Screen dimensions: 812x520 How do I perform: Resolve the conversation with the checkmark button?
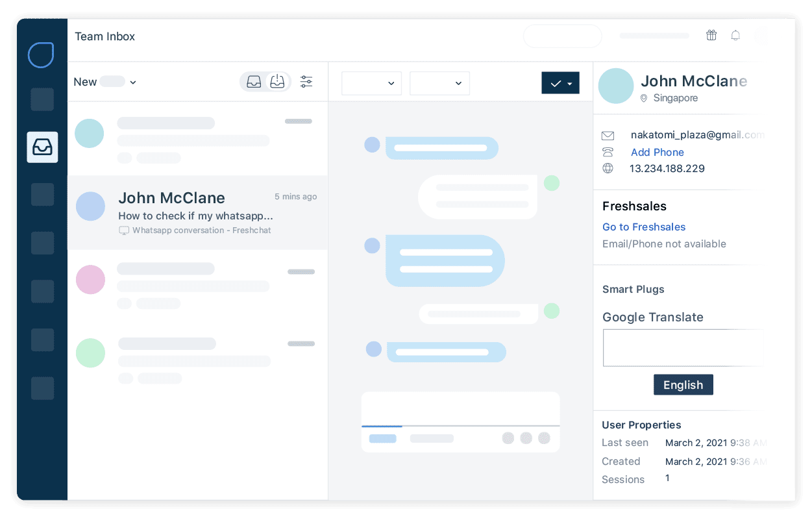(555, 83)
